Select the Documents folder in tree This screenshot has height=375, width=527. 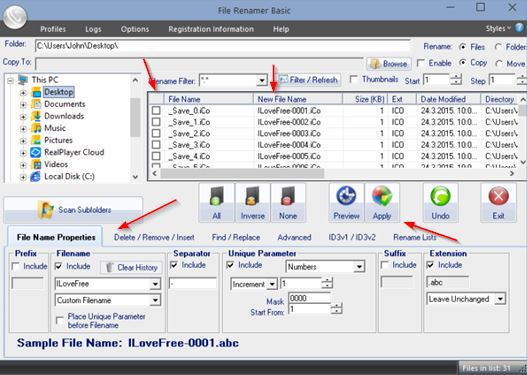click(x=65, y=104)
